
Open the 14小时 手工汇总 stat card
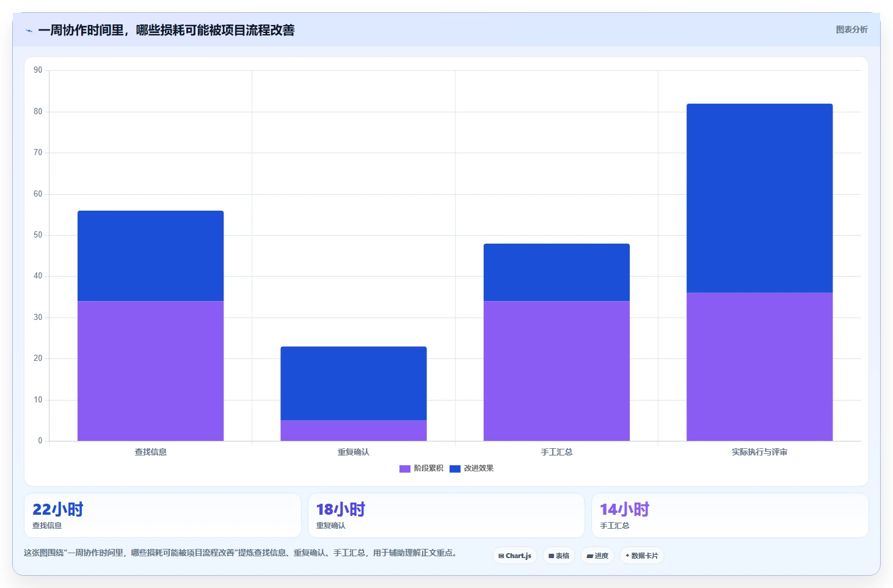coord(730,515)
